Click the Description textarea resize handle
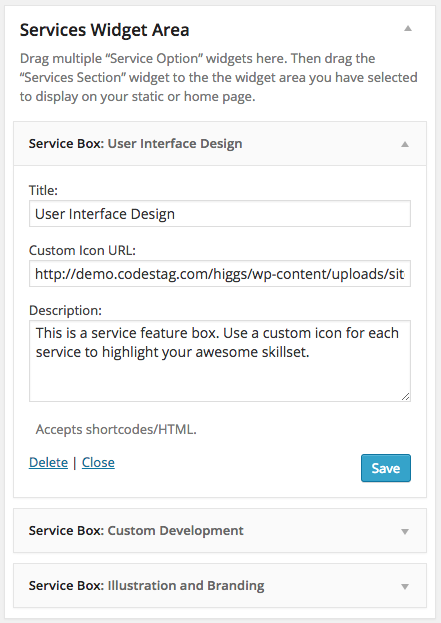This screenshot has width=441, height=623. coord(405,397)
